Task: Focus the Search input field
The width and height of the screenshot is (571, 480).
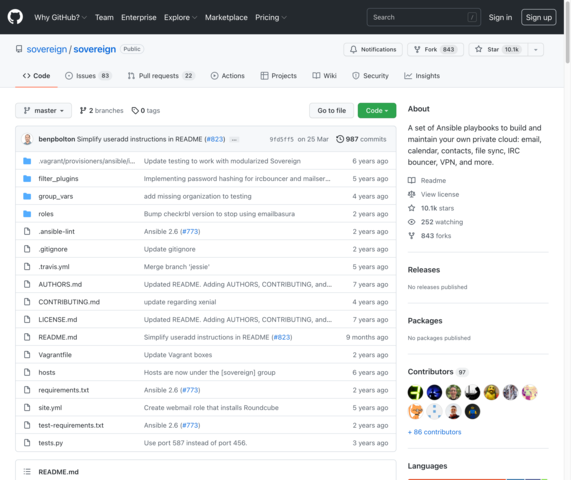Action: [x=424, y=17]
